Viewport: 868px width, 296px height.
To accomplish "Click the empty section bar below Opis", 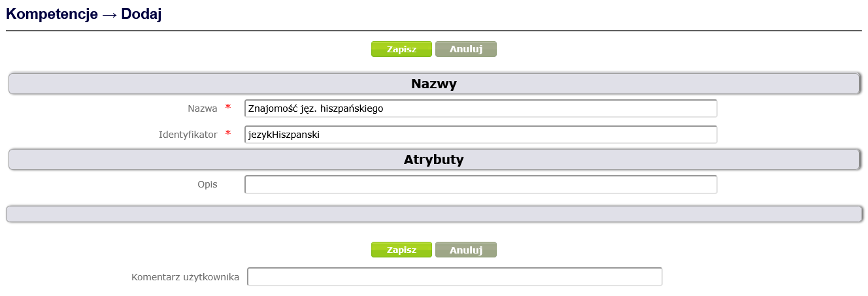I will 433,214.
